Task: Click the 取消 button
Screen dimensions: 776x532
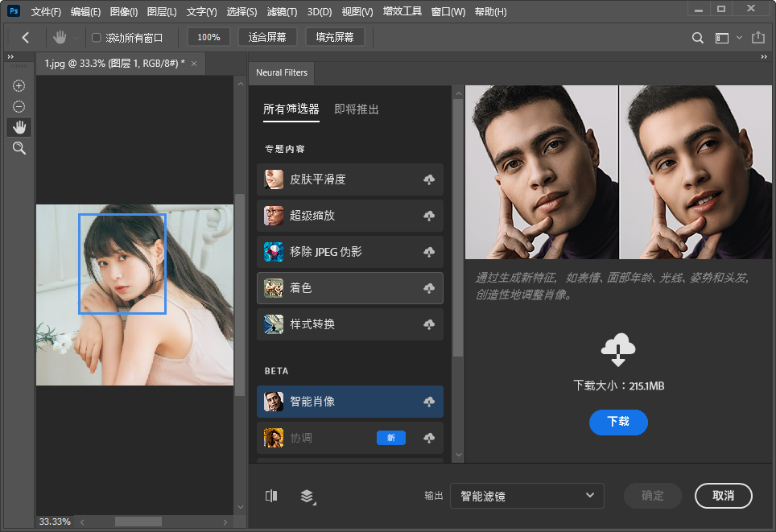Action: [x=723, y=496]
